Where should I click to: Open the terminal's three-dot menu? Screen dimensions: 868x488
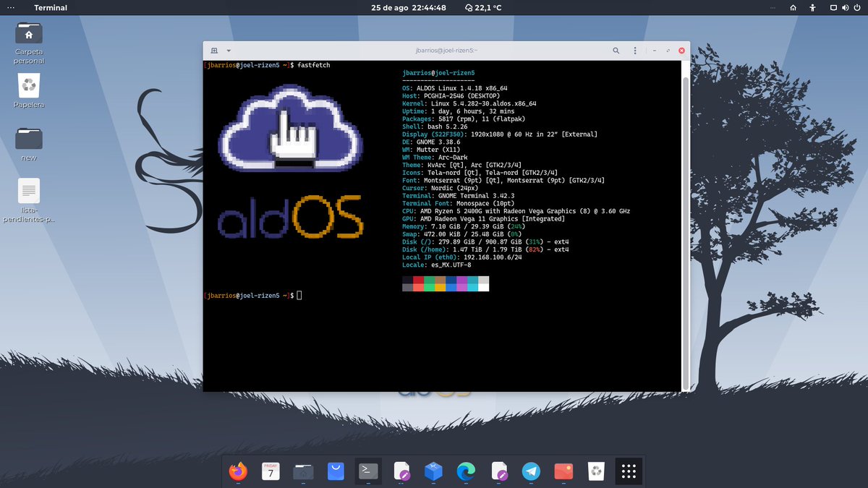click(x=637, y=51)
